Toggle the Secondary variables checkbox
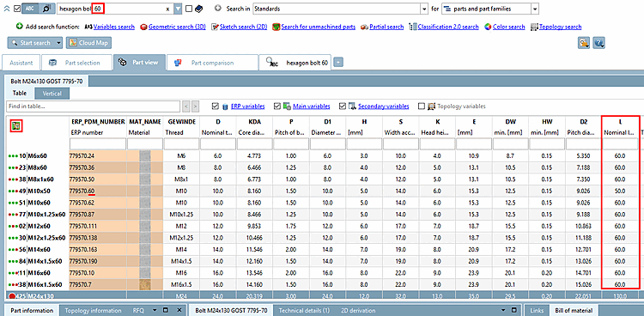 click(x=343, y=106)
